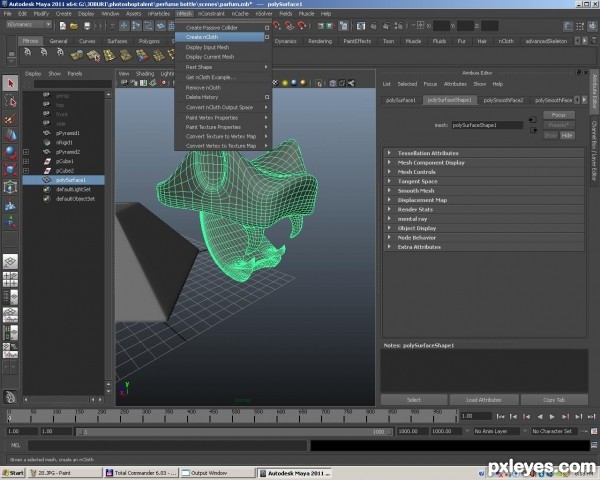The width and height of the screenshot is (600, 480).
Task: Click the Hide button
Action: (567, 136)
